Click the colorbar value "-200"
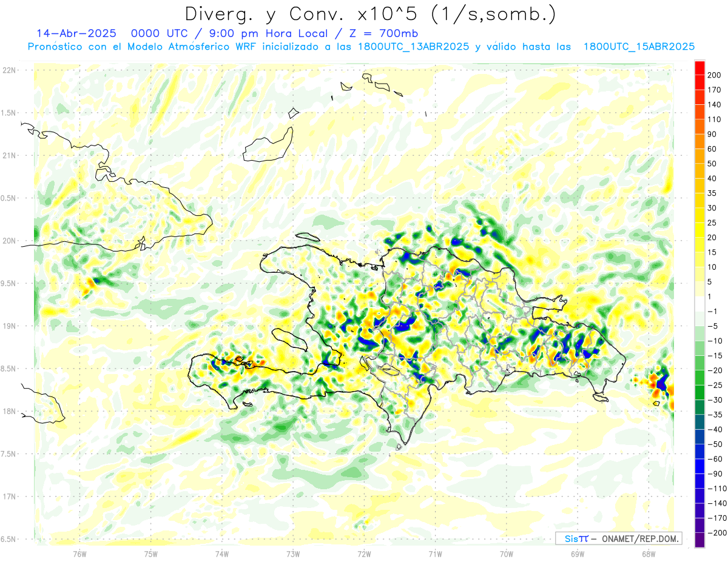 [x=717, y=533]
